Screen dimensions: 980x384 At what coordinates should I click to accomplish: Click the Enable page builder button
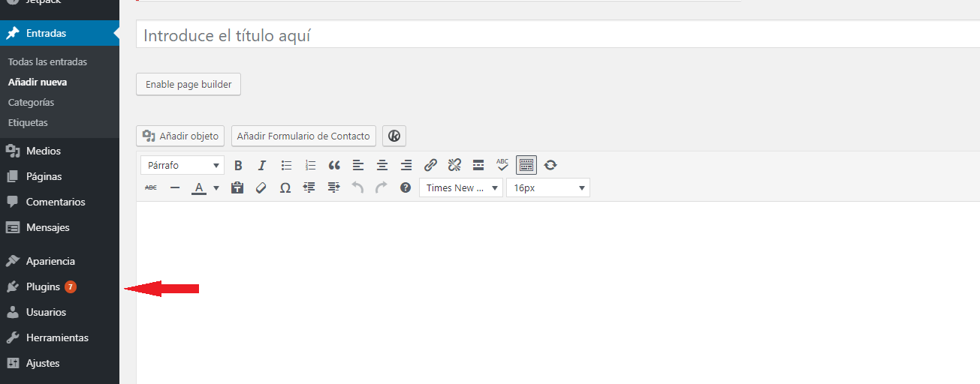click(188, 85)
